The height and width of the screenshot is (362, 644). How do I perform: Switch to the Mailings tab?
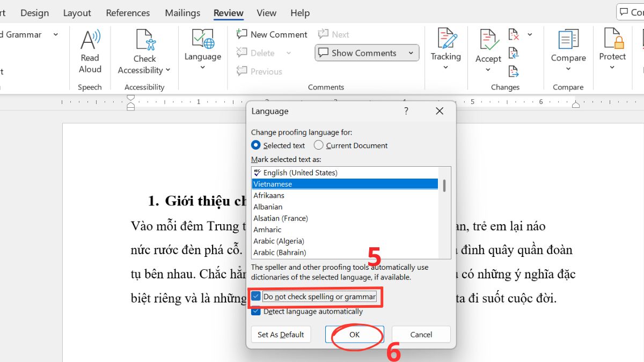[x=182, y=13]
